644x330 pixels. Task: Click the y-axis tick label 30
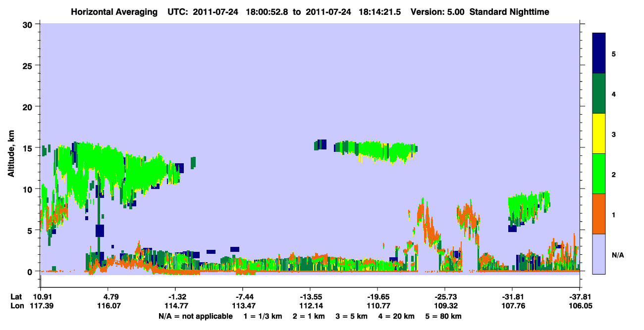[x=29, y=24]
